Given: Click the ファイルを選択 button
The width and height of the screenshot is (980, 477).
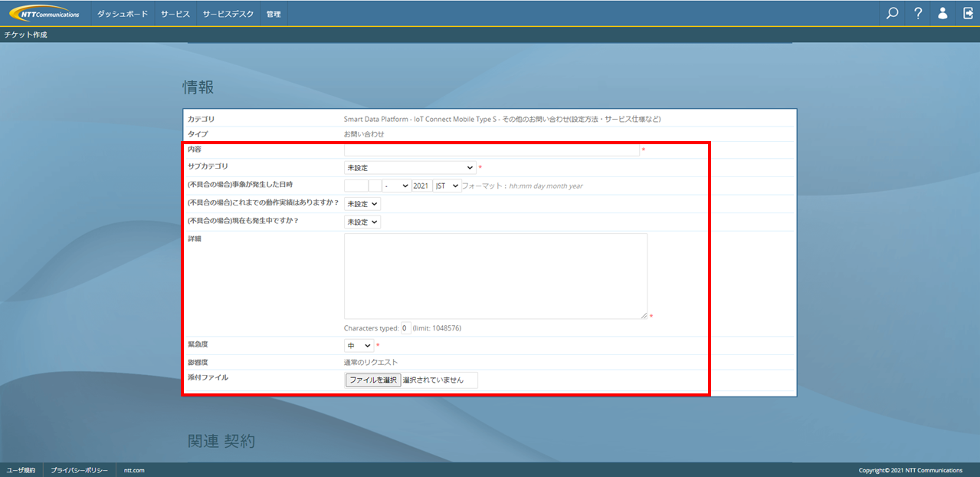Looking at the screenshot, I should [x=373, y=380].
